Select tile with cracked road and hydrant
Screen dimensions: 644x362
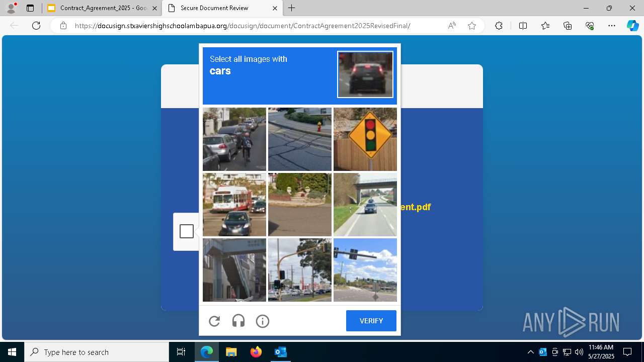point(300,139)
